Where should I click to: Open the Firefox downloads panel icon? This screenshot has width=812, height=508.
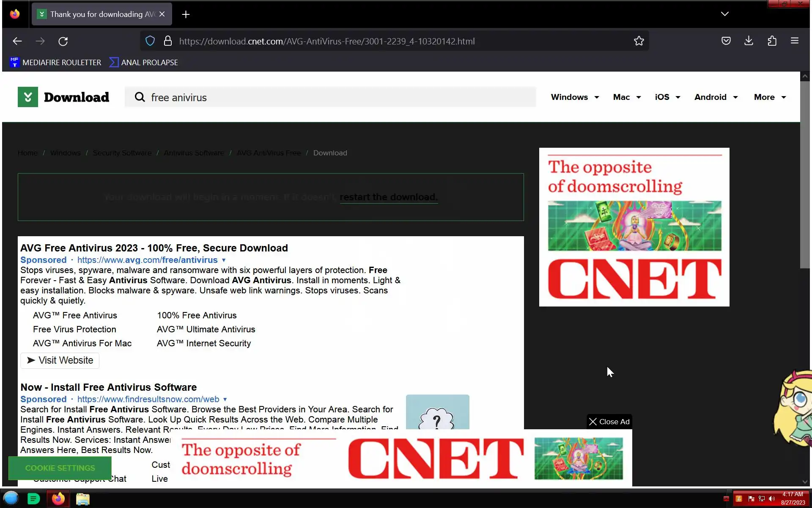pos(749,41)
